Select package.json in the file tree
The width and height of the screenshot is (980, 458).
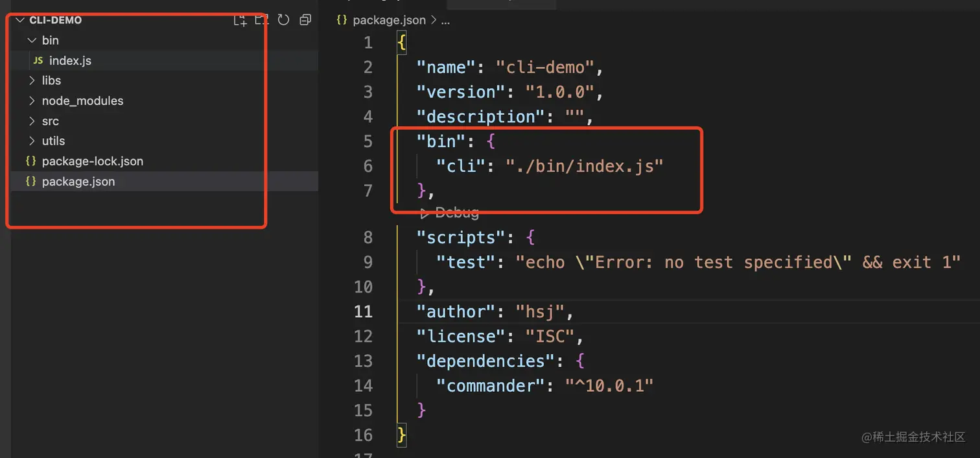click(78, 182)
